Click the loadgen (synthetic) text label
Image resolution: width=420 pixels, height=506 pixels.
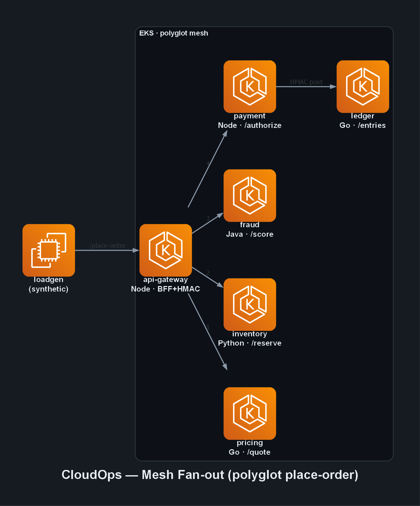(x=48, y=284)
